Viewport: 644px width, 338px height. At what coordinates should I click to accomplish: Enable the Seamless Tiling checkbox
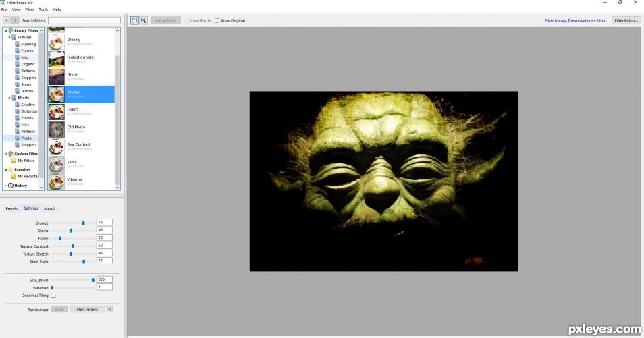(53, 295)
